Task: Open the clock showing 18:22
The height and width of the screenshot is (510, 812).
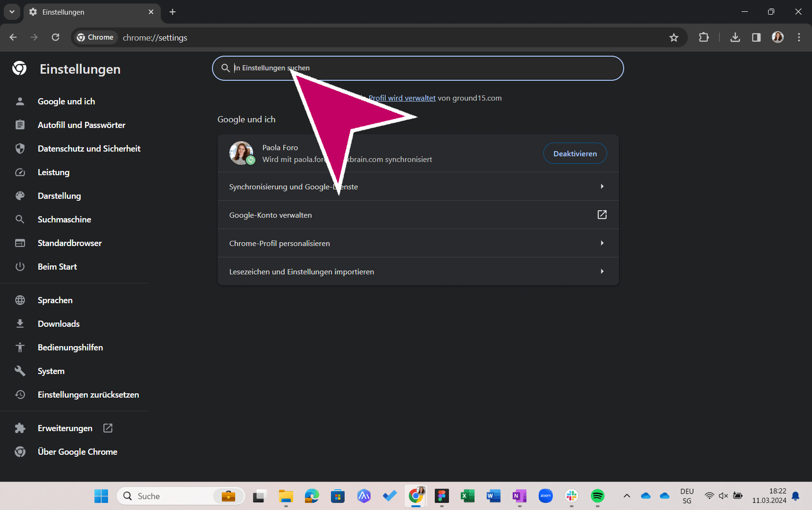Action: pyautogui.click(x=769, y=496)
